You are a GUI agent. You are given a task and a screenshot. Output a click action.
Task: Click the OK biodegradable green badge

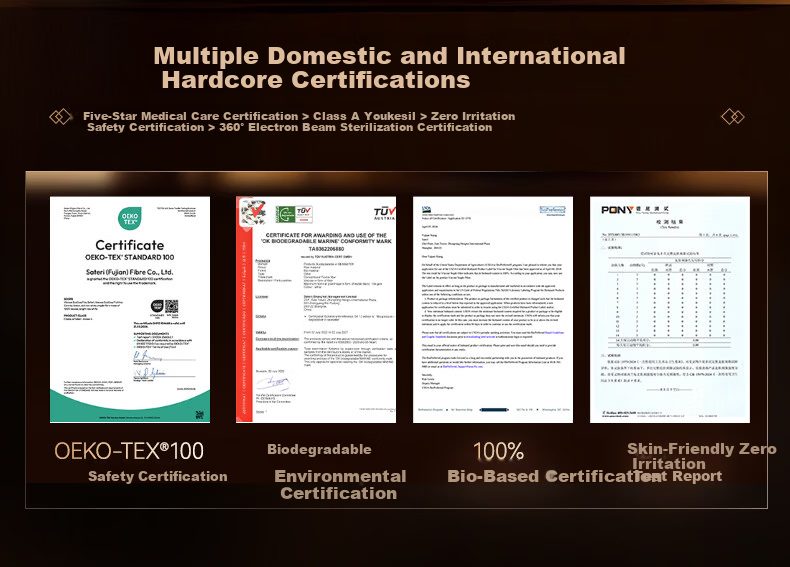pos(287,214)
